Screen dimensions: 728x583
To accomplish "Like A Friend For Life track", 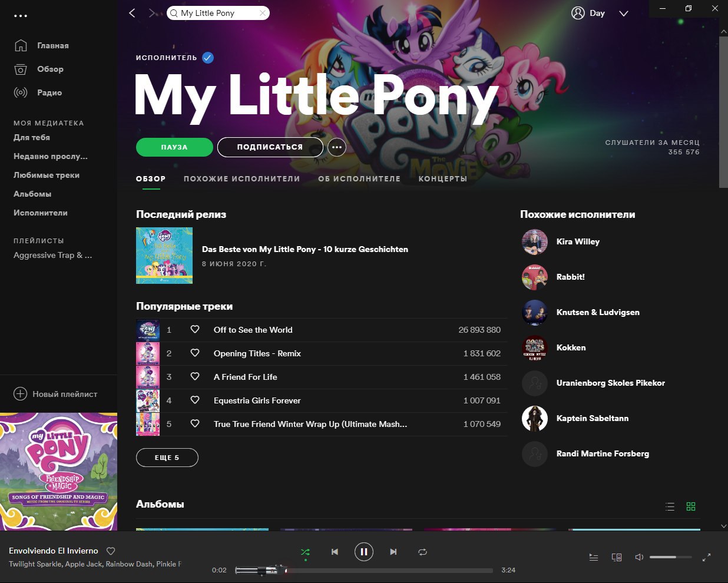I will click(x=195, y=377).
